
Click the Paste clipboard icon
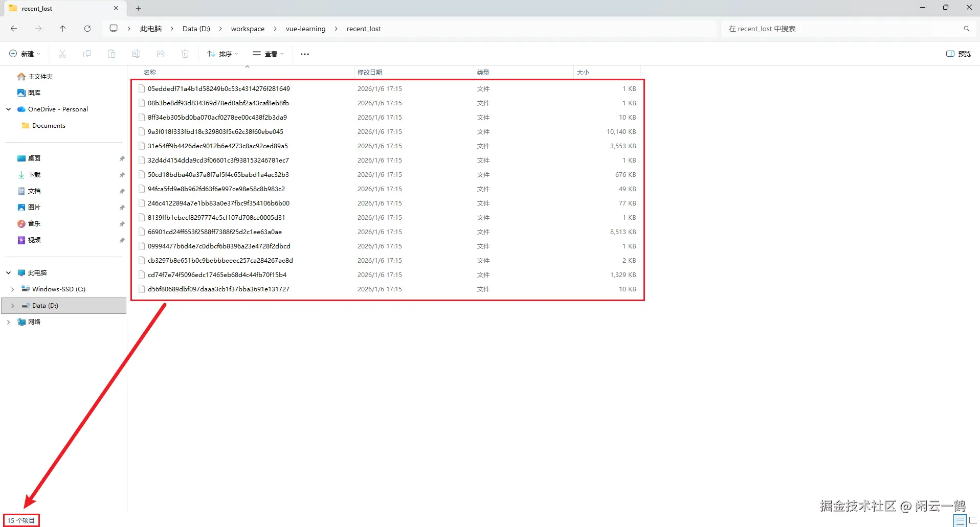tap(112, 54)
